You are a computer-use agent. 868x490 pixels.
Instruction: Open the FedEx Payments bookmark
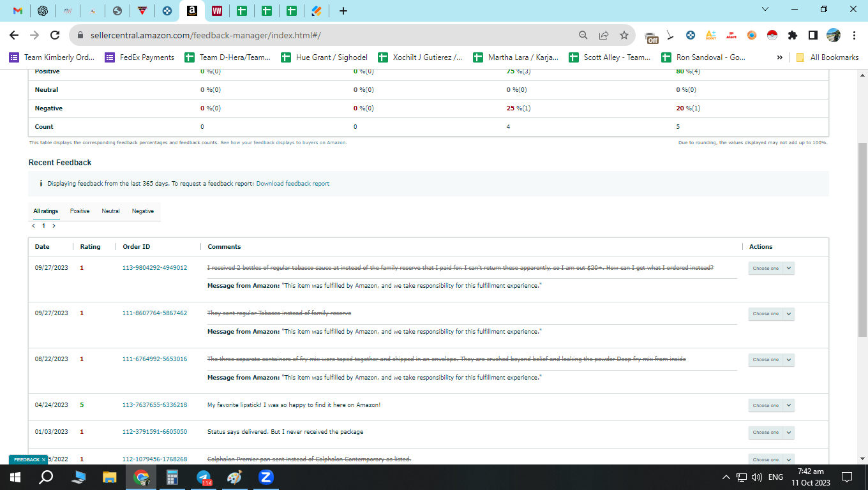140,57
